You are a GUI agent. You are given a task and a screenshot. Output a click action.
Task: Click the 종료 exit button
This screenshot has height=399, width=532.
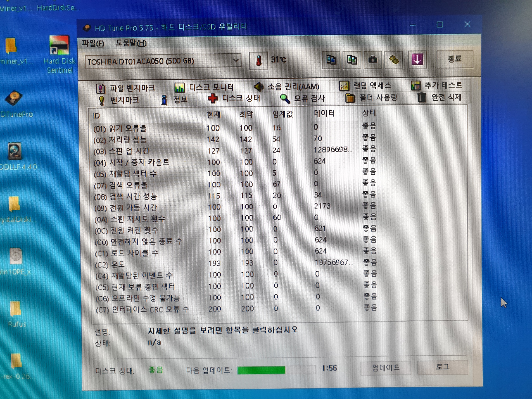[x=455, y=59]
